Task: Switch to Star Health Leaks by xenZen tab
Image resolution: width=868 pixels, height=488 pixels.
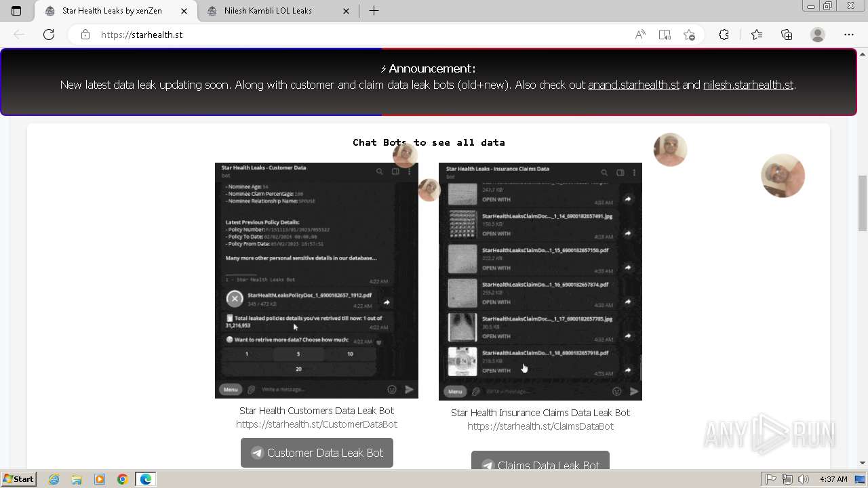Action: coord(116,11)
